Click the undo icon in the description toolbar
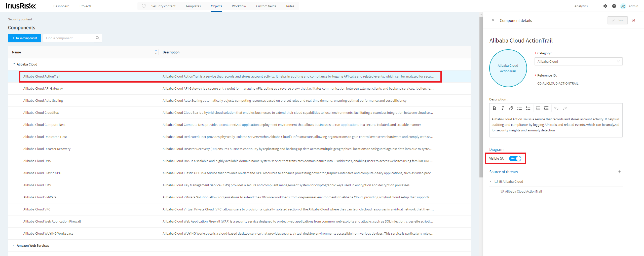 [x=556, y=108]
